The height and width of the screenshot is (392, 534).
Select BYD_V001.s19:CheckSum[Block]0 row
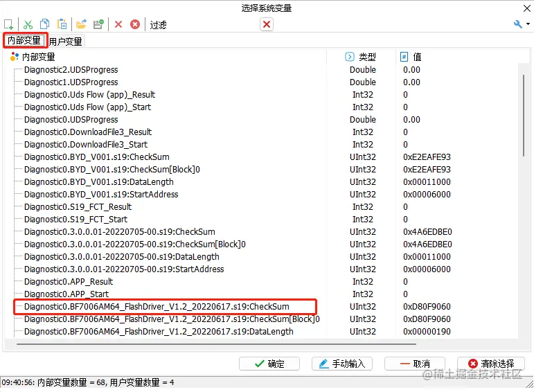point(112,170)
